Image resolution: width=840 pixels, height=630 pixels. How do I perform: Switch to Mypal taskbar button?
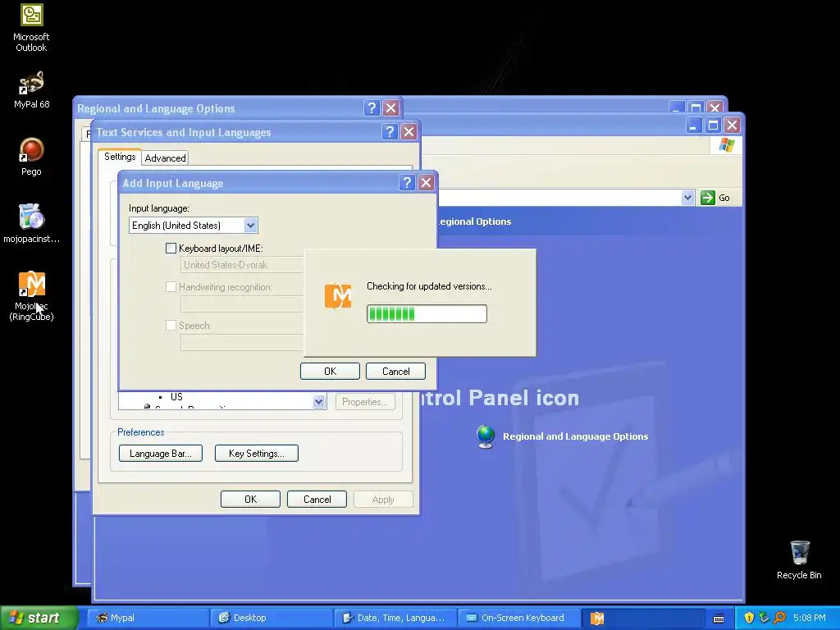[147, 618]
